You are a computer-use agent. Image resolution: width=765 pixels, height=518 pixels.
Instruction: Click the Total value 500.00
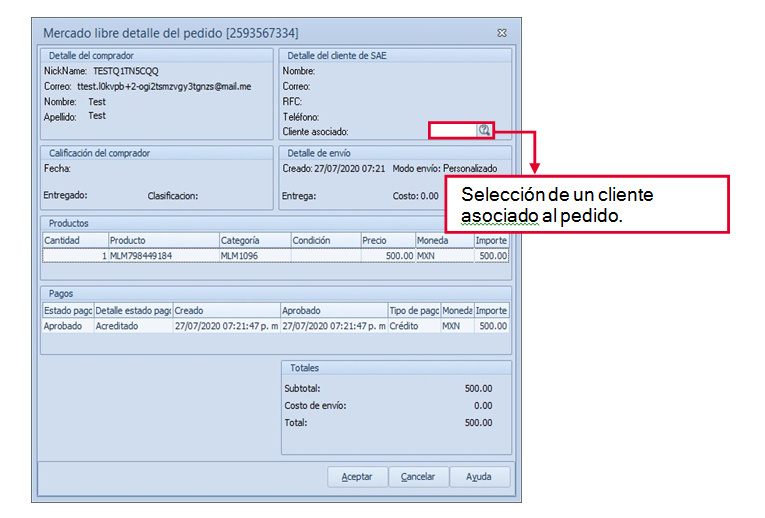pyautogui.click(x=478, y=423)
